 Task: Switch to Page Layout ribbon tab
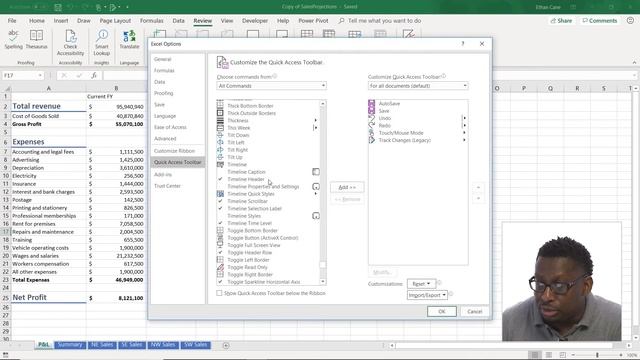click(x=115, y=20)
